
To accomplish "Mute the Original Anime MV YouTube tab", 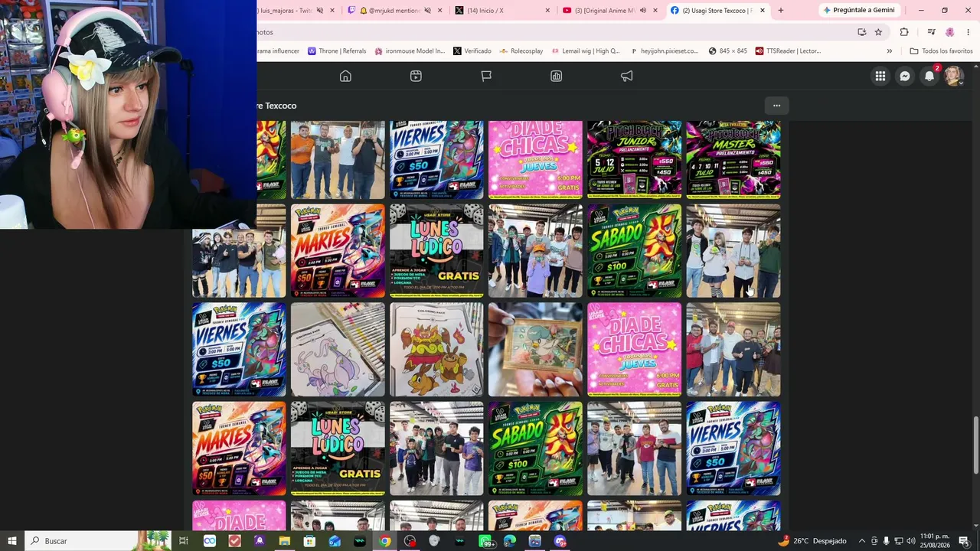I will click(643, 10).
